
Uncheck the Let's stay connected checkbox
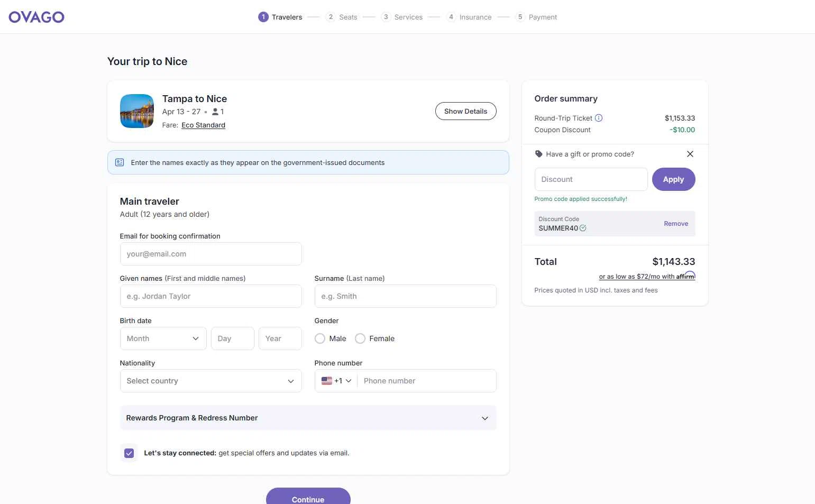coord(129,453)
